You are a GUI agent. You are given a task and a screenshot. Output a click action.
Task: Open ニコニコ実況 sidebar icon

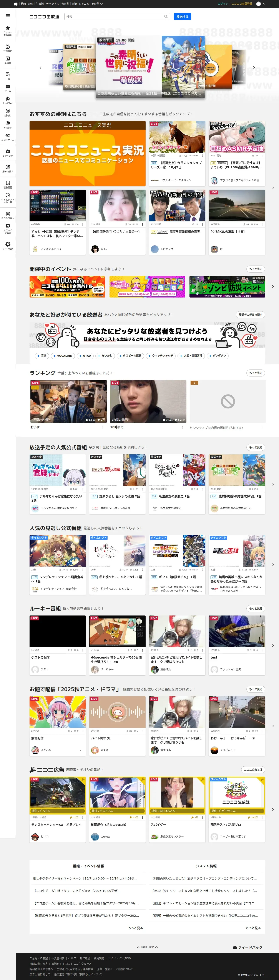tap(8, 215)
